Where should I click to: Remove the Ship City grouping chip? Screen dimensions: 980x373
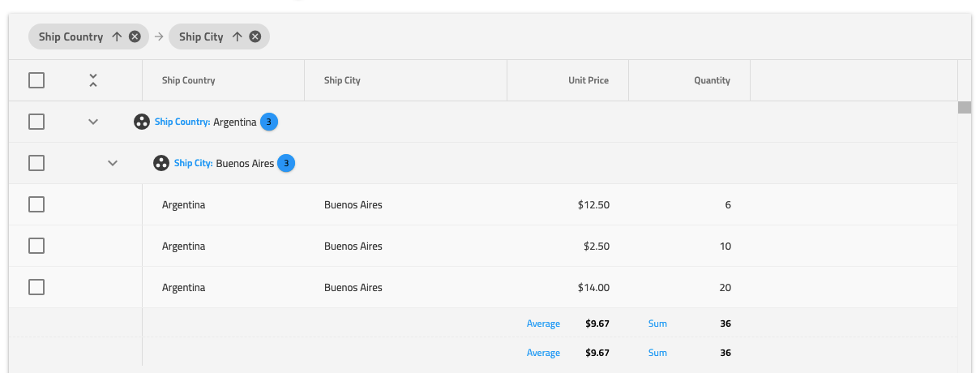point(255,36)
